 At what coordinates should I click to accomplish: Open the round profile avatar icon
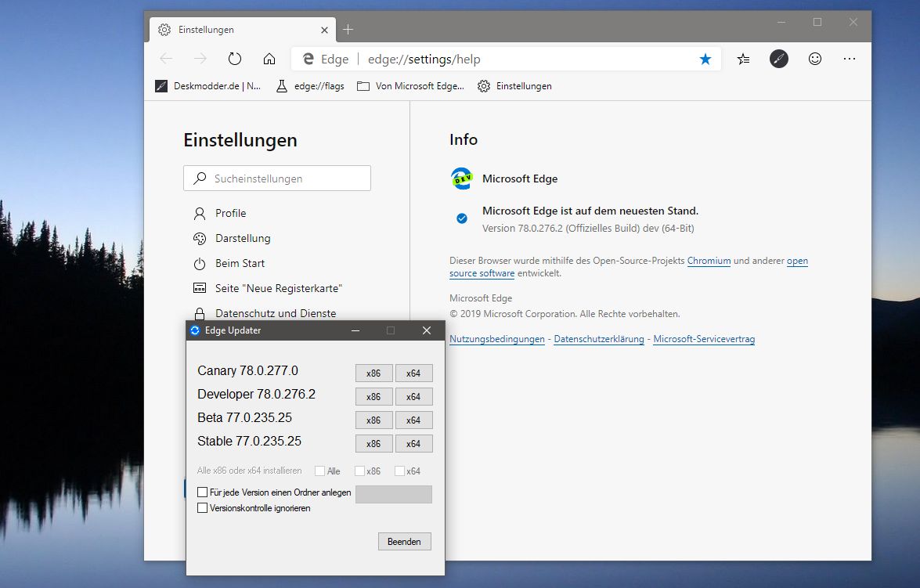[x=778, y=59]
